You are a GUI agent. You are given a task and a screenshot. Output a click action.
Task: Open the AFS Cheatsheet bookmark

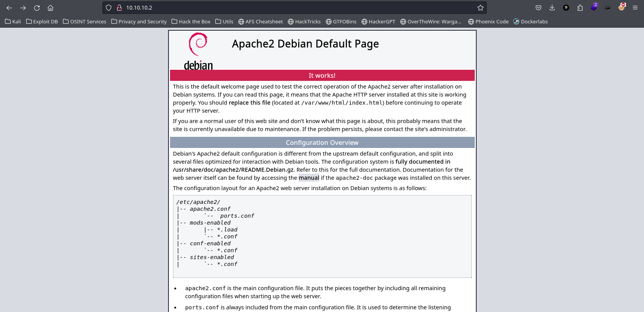tap(261, 21)
